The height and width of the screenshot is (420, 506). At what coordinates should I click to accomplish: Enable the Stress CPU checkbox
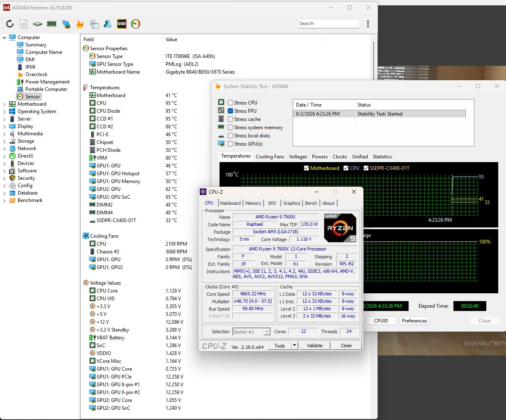point(231,103)
